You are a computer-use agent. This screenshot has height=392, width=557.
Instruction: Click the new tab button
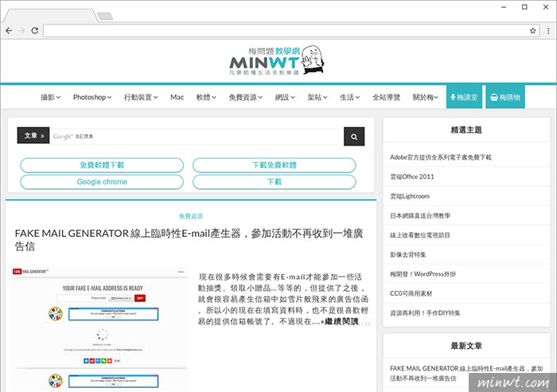pos(105,16)
